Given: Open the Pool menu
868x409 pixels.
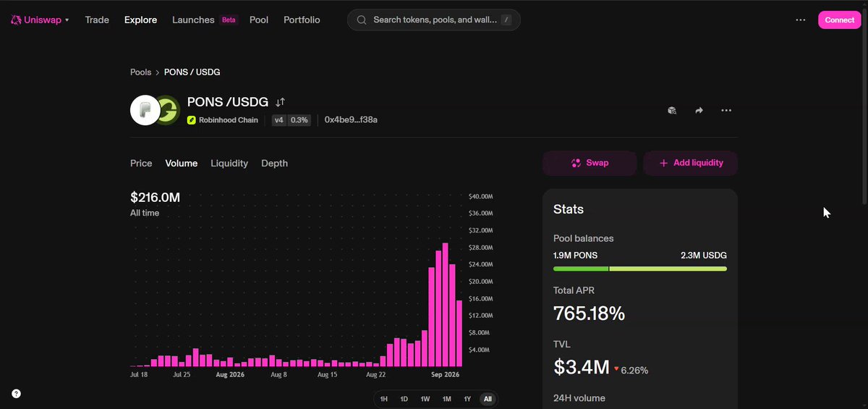Looking at the screenshot, I should click(259, 20).
